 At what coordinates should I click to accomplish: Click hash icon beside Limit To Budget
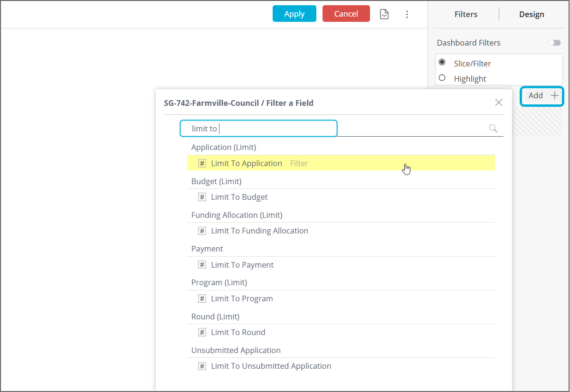[x=202, y=197]
